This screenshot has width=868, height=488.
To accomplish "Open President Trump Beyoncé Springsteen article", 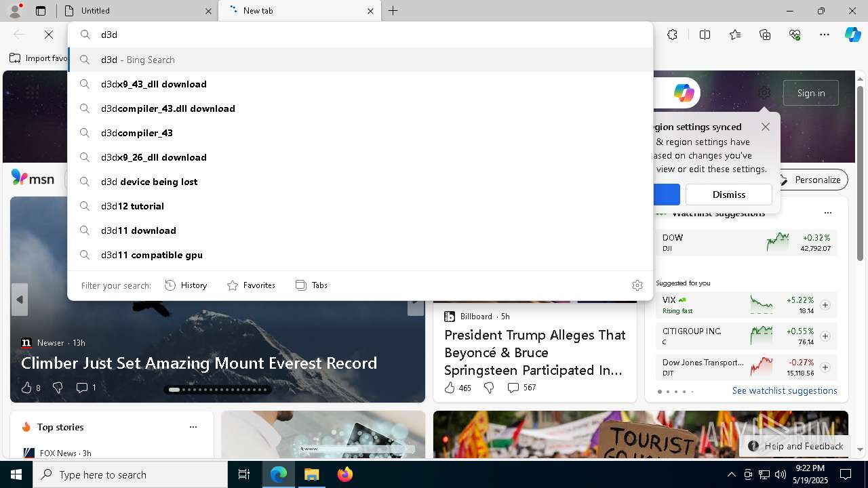I will click(535, 352).
